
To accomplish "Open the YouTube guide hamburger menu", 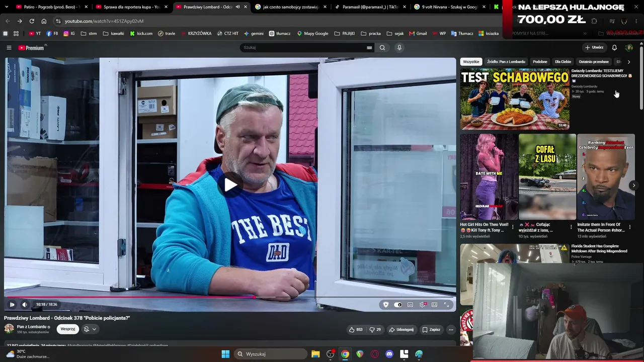I will [9, 48].
